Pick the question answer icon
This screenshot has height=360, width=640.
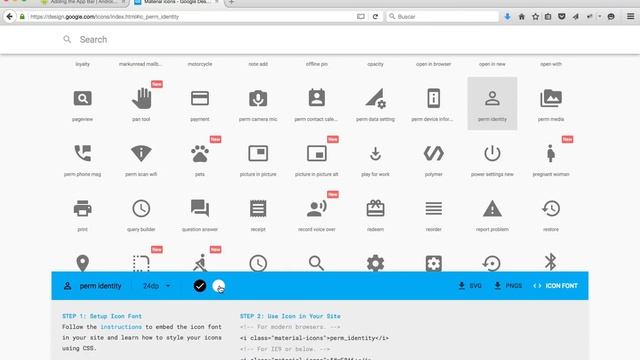click(200, 209)
